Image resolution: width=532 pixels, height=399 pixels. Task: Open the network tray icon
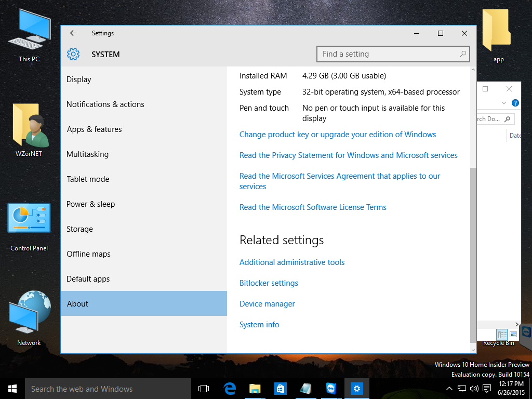coord(461,389)
